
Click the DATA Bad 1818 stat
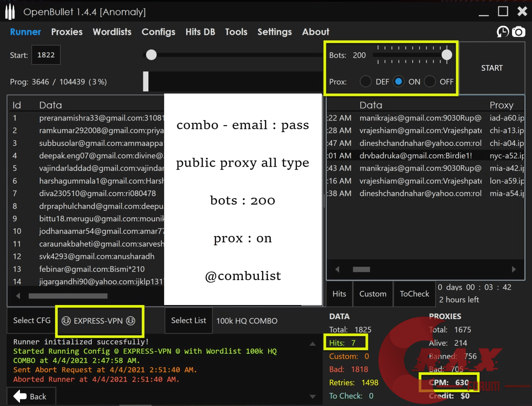(x=349, y=369)
